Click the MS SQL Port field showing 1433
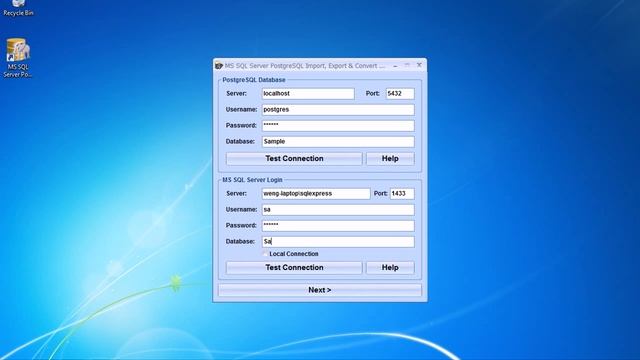 coord(402,193)
